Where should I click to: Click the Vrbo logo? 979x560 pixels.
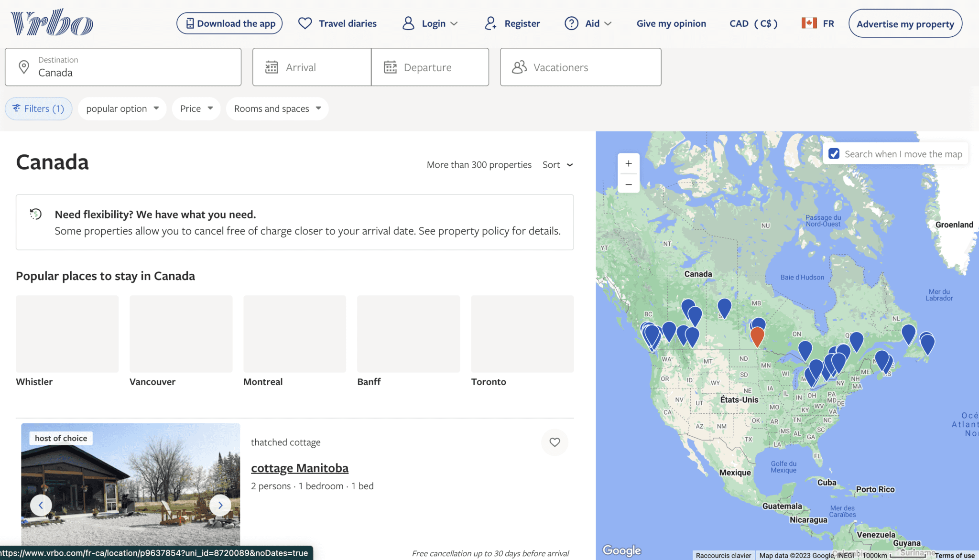(52, 22)
